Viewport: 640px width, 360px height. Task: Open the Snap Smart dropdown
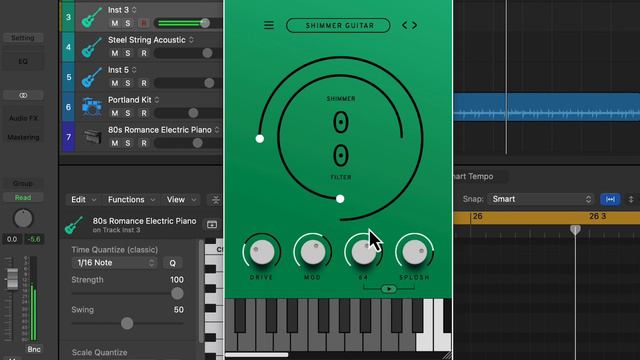click(x=541, y=199)
